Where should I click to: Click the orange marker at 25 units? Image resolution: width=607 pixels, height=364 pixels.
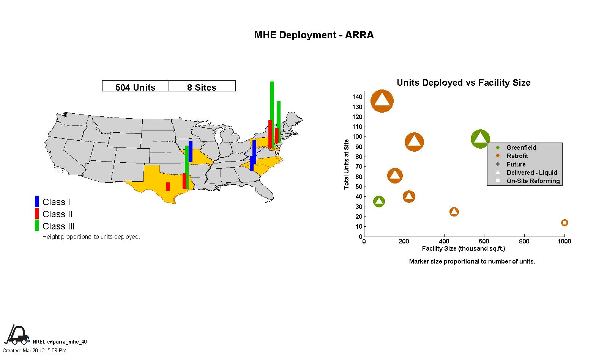pyautogui.click(x=454, y=212)
